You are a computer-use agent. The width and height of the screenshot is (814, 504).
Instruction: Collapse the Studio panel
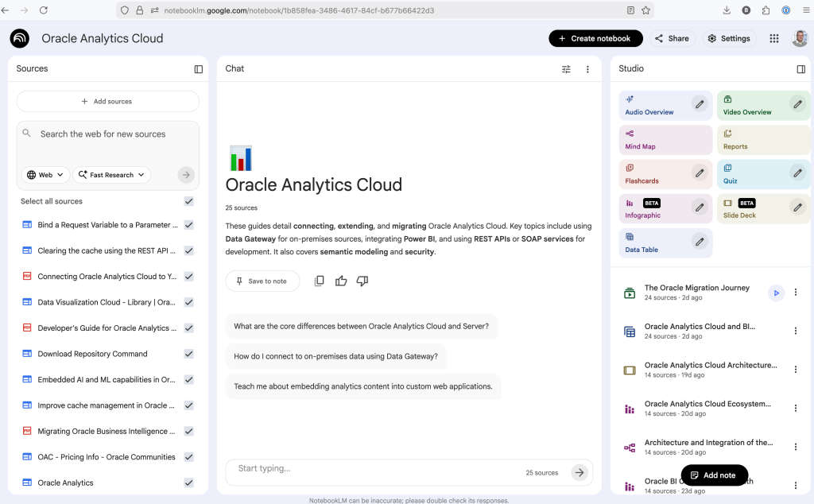coord(800,69)
